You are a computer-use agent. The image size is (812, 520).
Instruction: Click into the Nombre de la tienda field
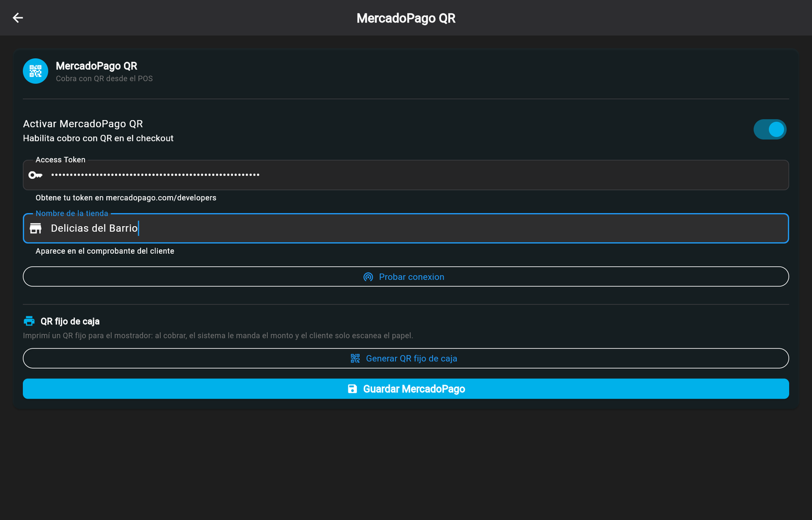pos(406,228)
